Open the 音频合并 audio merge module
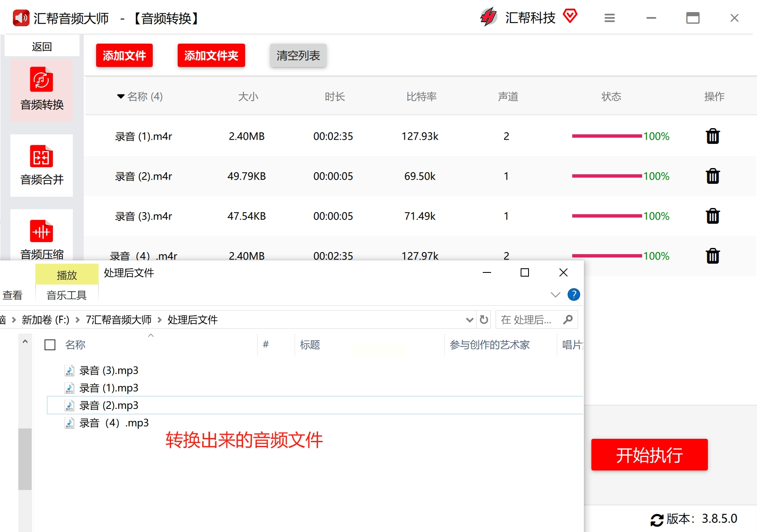 [x=42, y=165]
